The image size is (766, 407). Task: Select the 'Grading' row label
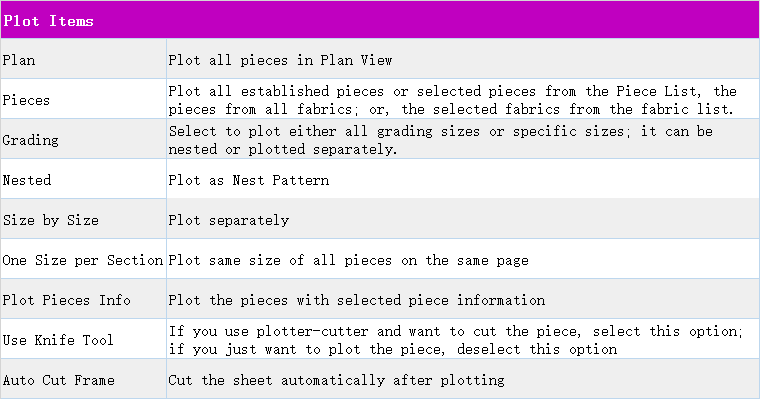31,140
